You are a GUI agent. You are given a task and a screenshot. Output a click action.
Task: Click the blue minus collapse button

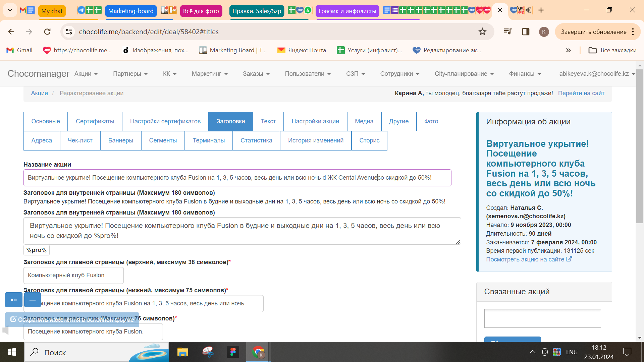click(33, 300)
